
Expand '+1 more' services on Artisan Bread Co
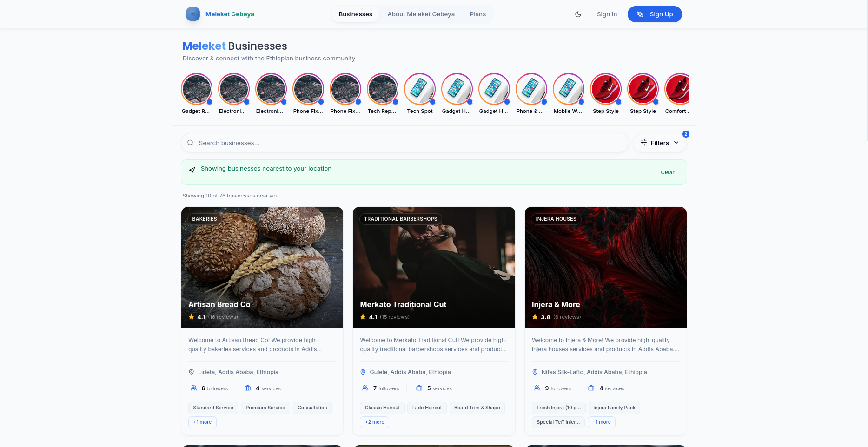pyautogui.click(x=202, y=422)
